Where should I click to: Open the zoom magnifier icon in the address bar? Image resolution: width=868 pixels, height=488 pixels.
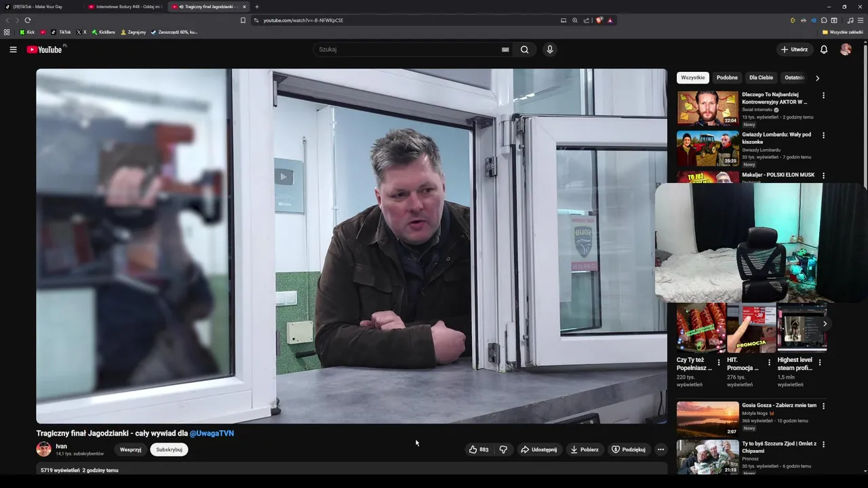point(575,20)
